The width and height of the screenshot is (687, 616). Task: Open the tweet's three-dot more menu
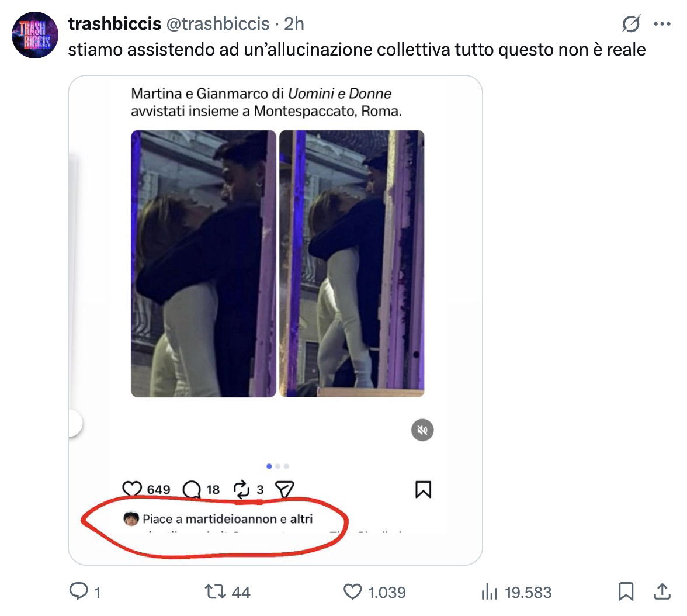pyautogui.click(x=662, y=25)
